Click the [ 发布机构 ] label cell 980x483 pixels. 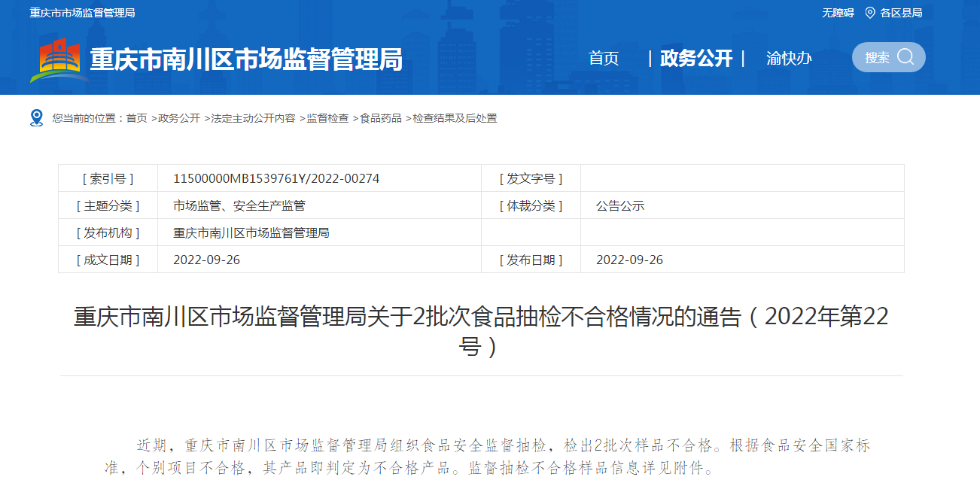tap(108, 232)
